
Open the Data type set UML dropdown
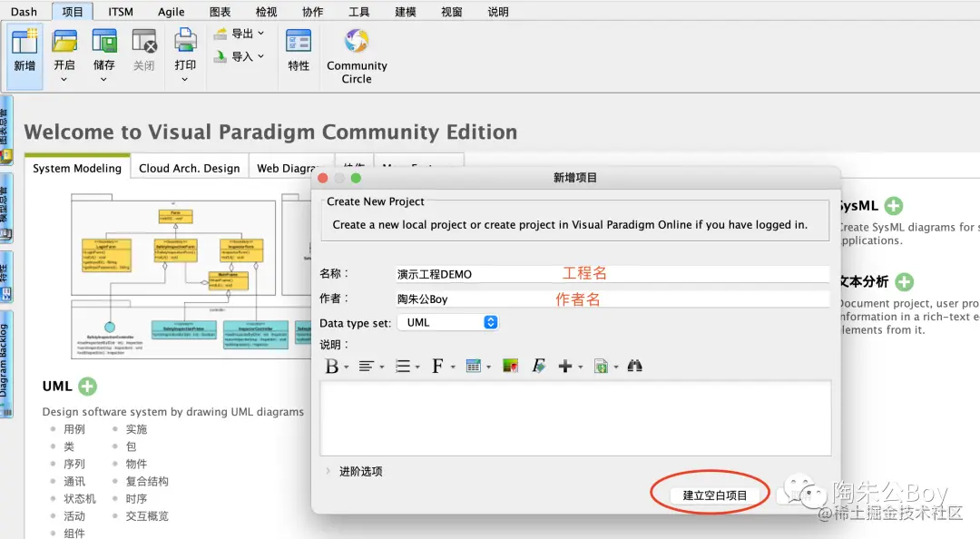[x=448, y=323]
